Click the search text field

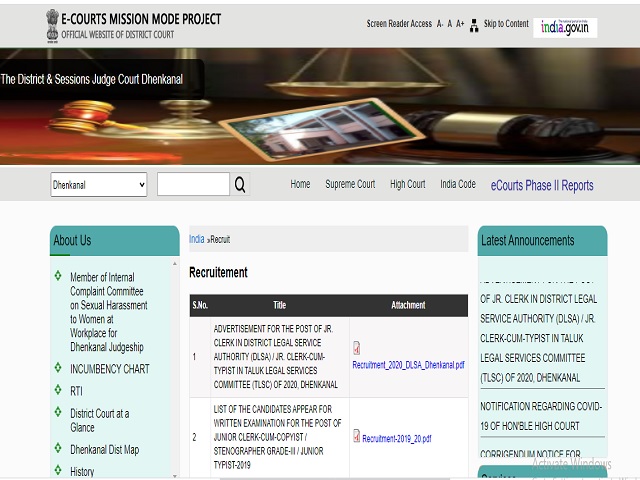pos(193,184)
